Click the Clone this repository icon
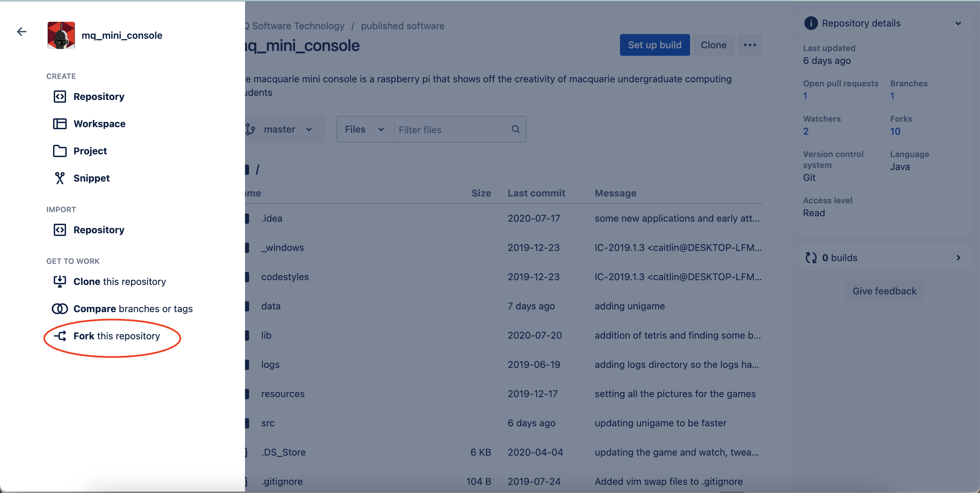 click(60, 281)
